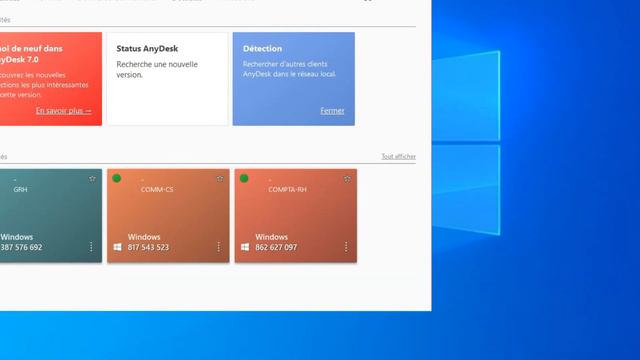Click the address 862 627 097
640x360 pixels.
[x=276, y=247]
